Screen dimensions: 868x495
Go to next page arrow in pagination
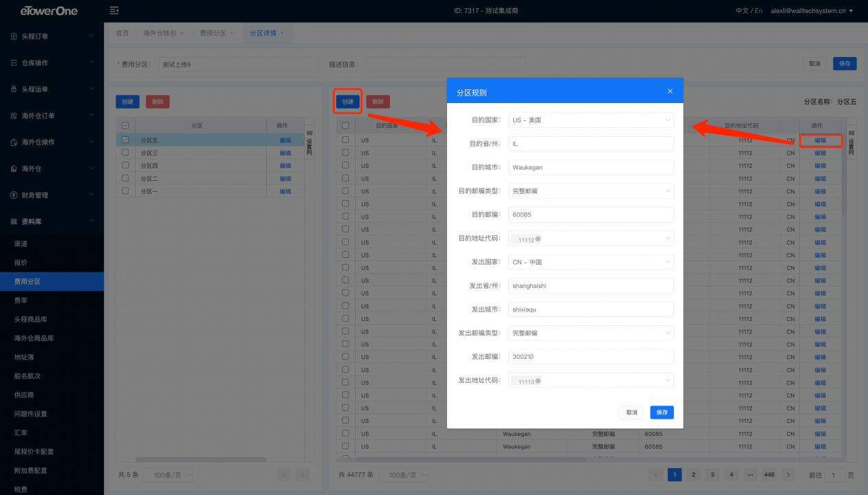(x=788, y=475)
